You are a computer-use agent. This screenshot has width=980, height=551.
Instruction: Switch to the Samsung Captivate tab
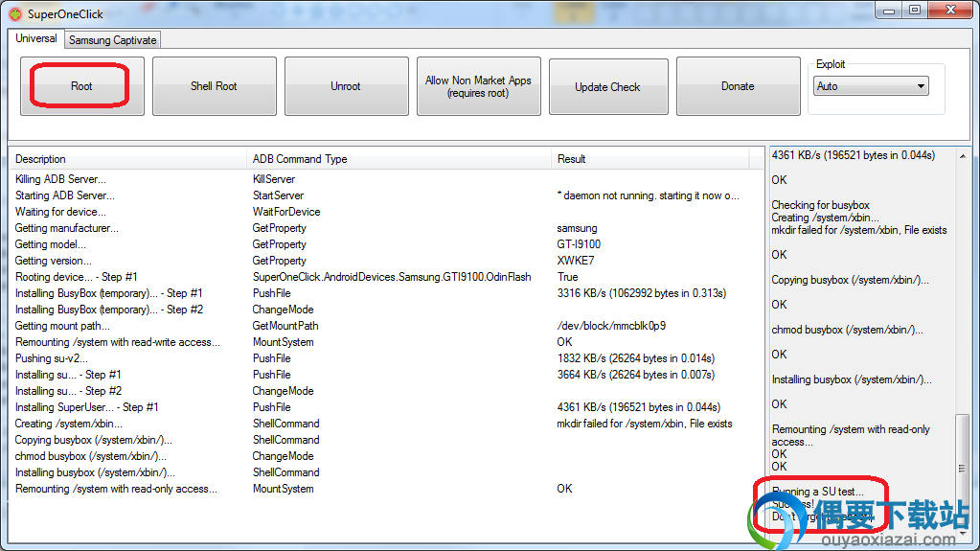[x=112, y=40]
